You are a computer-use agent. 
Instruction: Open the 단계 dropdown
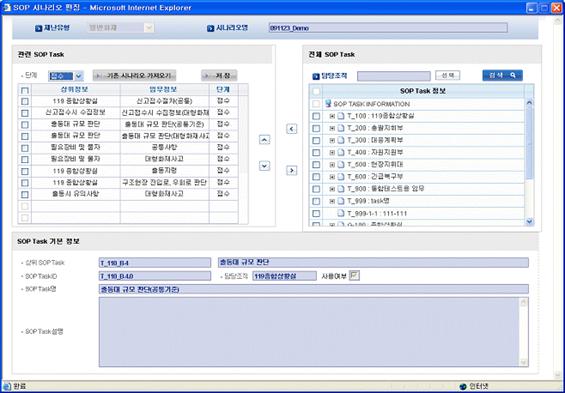tap(79, 76)
